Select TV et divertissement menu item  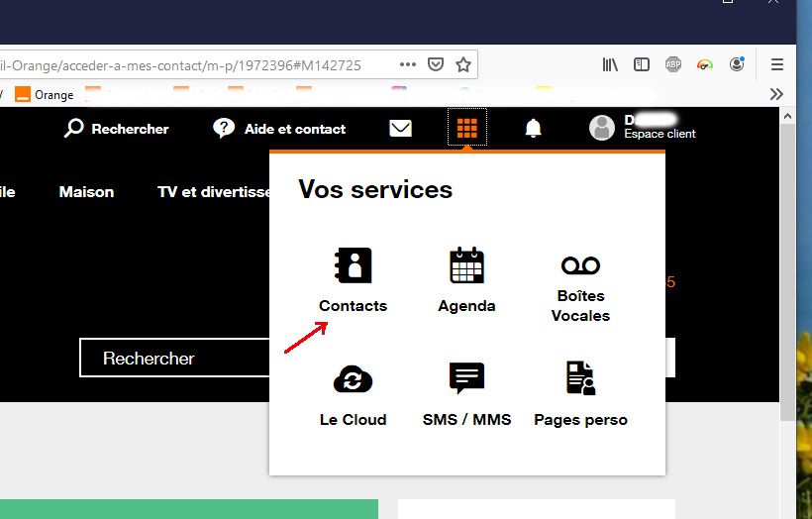pos(213,192)
